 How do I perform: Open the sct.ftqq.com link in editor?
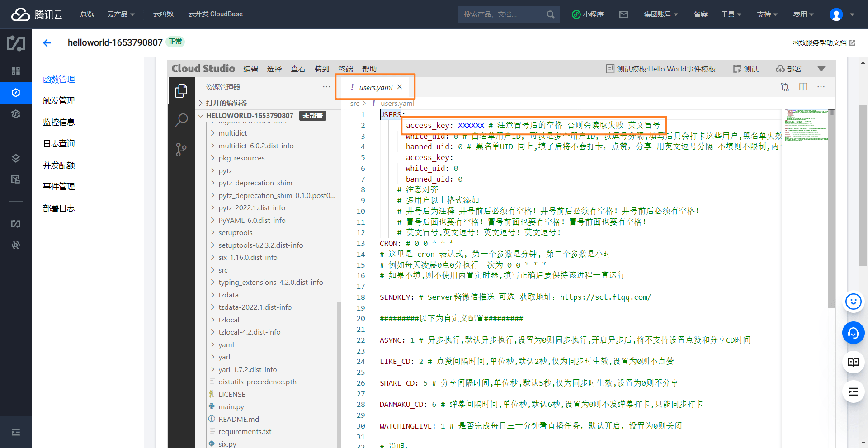[x=605, y=297]
